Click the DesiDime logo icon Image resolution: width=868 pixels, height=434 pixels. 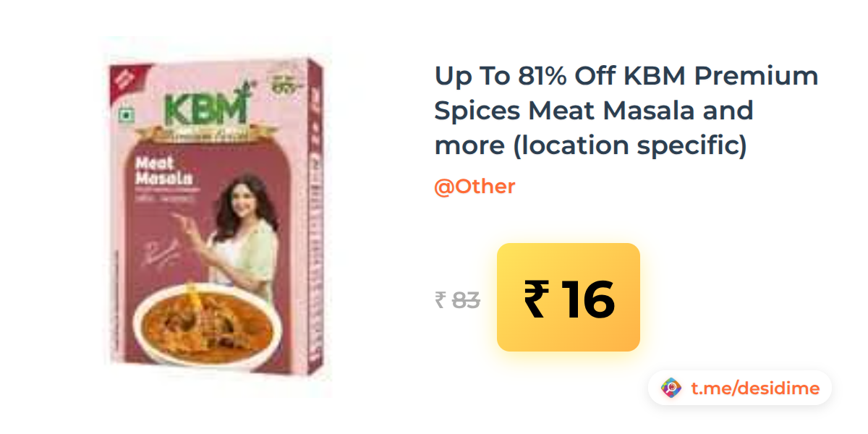pyautogui.click(x=671, y=388)
